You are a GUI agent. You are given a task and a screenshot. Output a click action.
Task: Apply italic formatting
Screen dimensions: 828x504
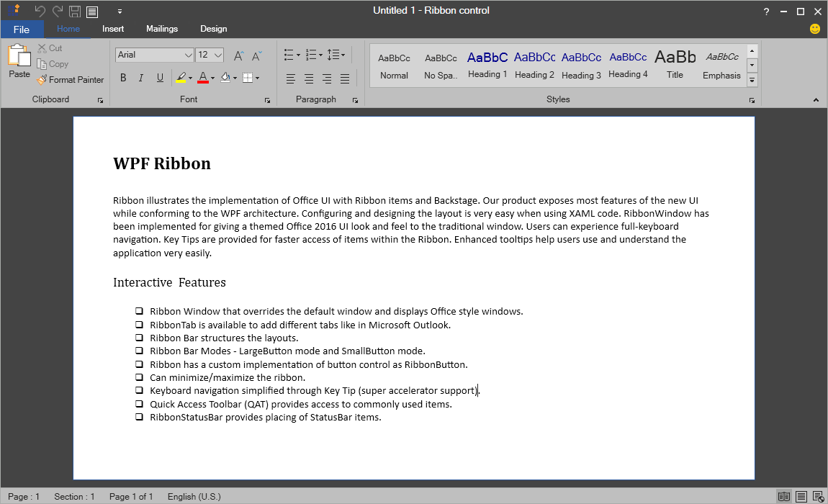(140, 77)
